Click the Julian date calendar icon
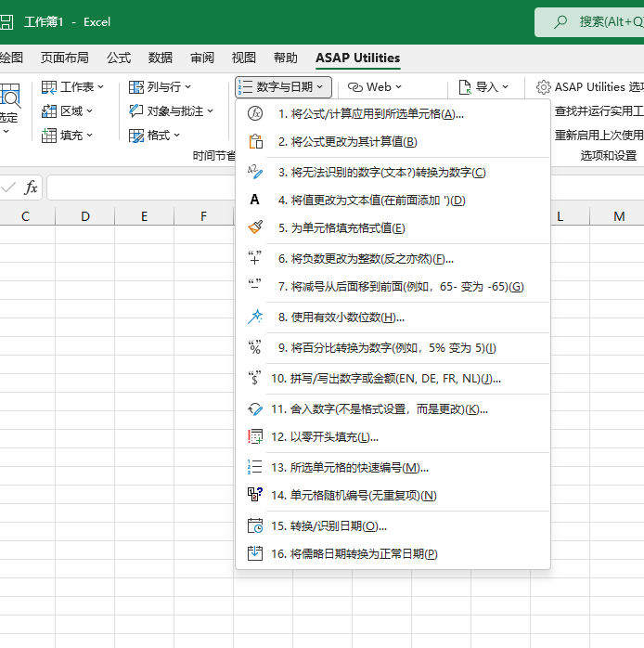 click(x=255, y=553)
